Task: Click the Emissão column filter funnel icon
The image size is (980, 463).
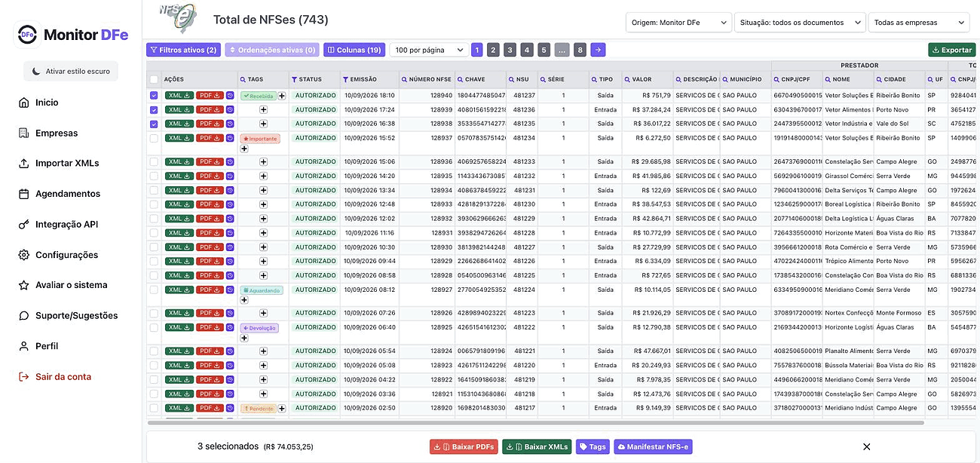Action: pyautogui.click(x=345, y=79)
